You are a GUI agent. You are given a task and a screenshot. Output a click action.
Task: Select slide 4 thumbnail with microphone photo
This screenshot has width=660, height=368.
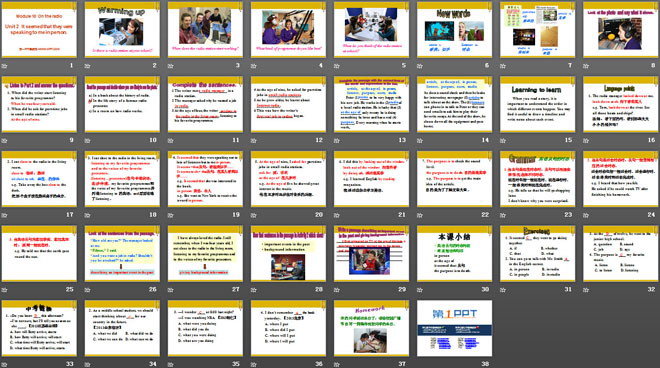coord(288,29)
